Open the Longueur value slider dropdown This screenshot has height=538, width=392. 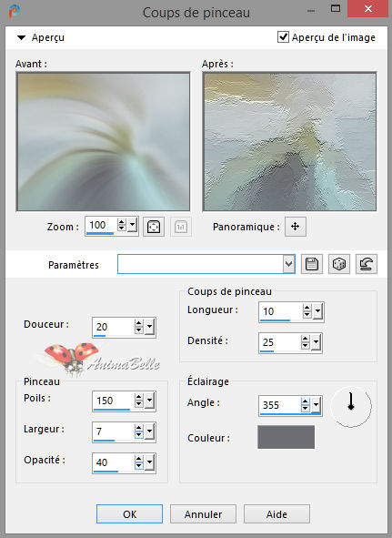pos(318,311)
